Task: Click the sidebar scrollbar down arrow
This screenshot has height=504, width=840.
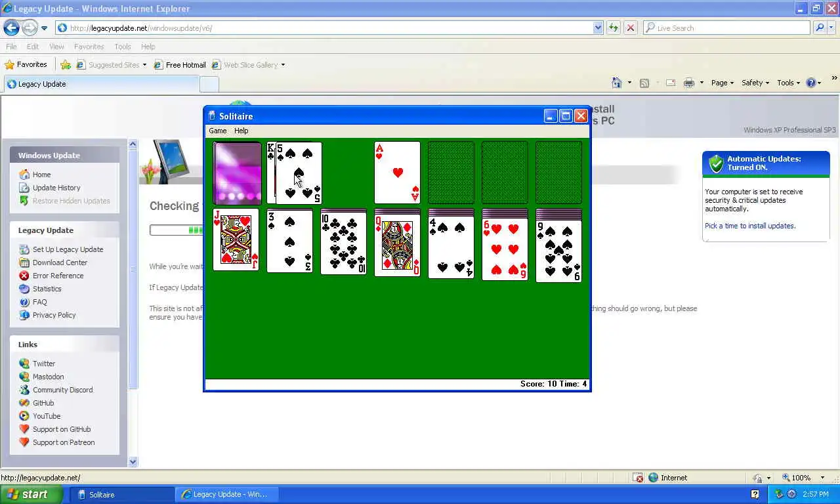Action: (133, 461)
